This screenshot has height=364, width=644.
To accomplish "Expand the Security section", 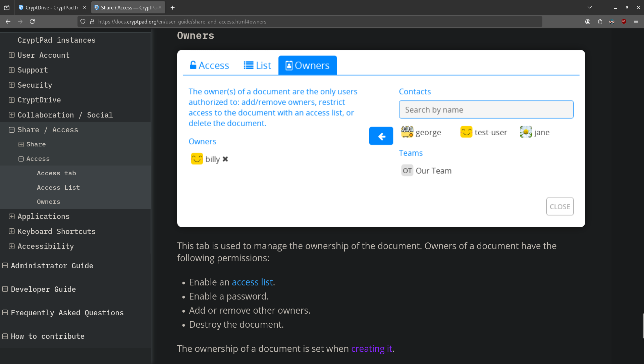I will [x=12, y=85].
